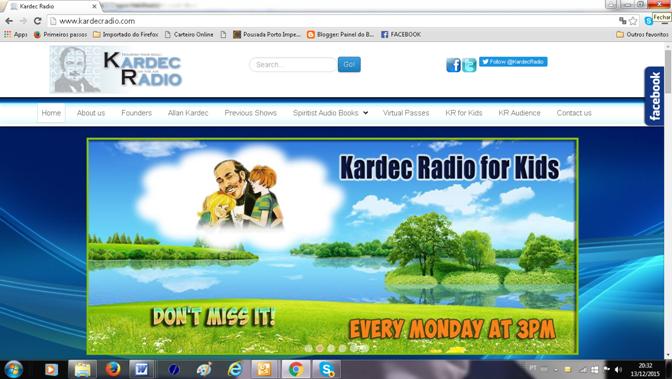Reload the page with the refresh icon
672x379 pixels.
click(x=37, y=21)
